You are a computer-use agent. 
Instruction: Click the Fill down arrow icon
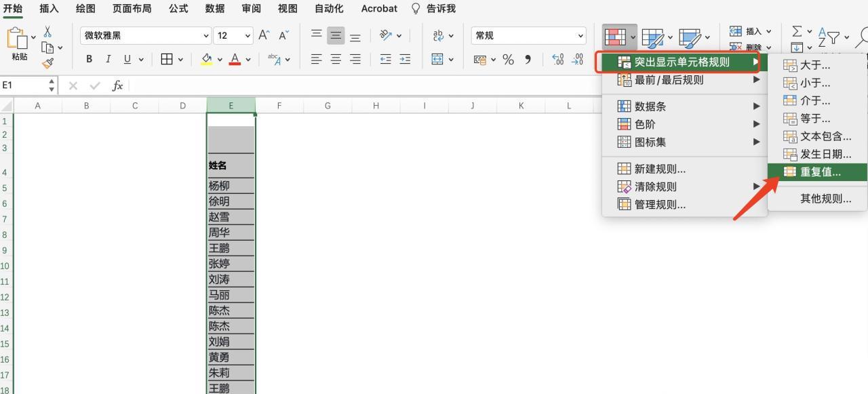point(797,47)
